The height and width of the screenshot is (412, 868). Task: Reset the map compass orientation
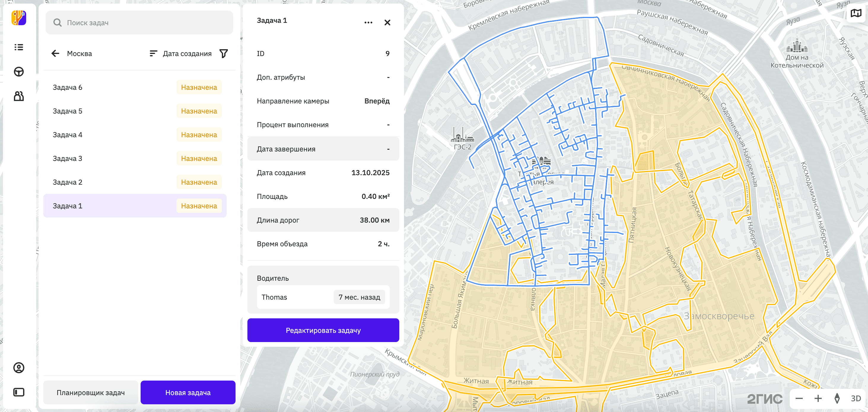[x=837, y=399]
